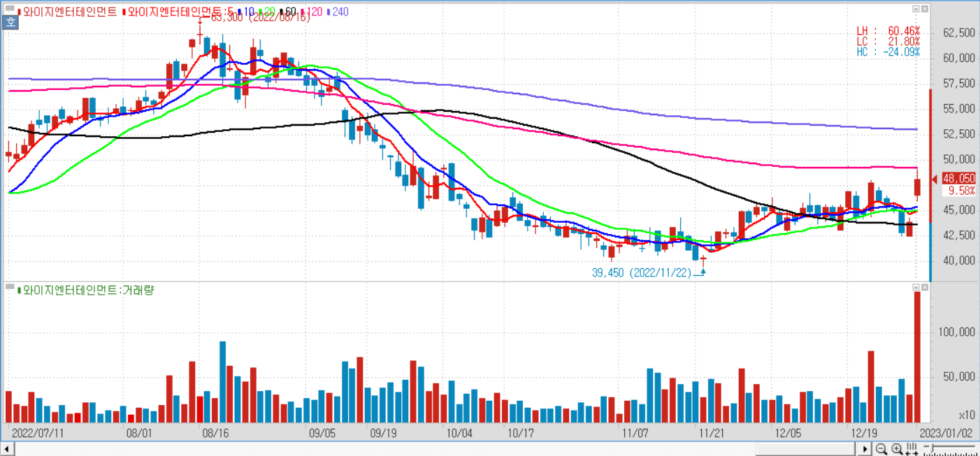Click the 60,000 price axis label
This screenshot has width=980, height=456.
959,58
